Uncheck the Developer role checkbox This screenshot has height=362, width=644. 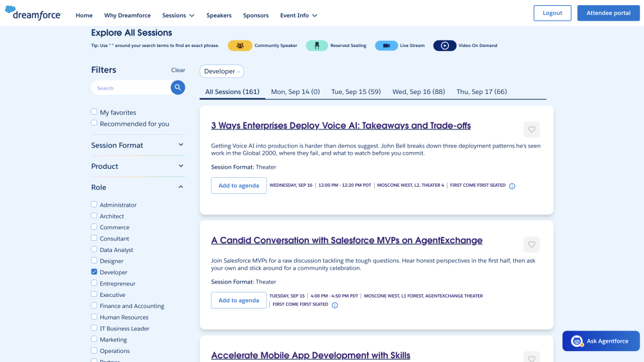(x=94, y=272)
